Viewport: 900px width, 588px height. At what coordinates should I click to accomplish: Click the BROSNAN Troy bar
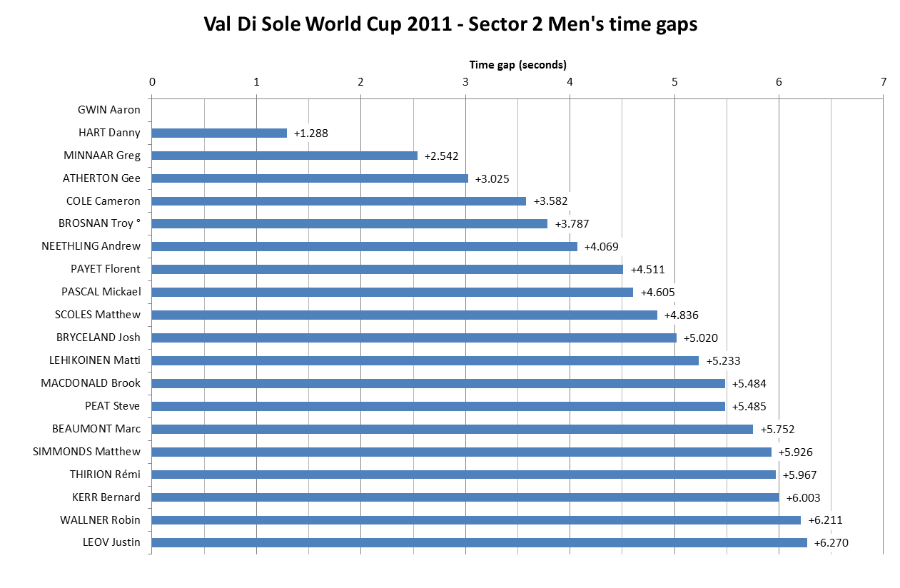pos(349,224)
